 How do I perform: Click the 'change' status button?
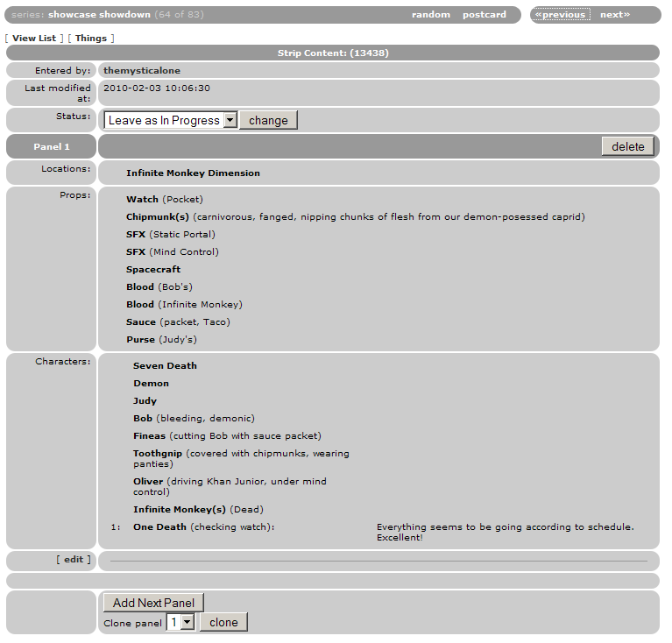[x=268, y=120]
